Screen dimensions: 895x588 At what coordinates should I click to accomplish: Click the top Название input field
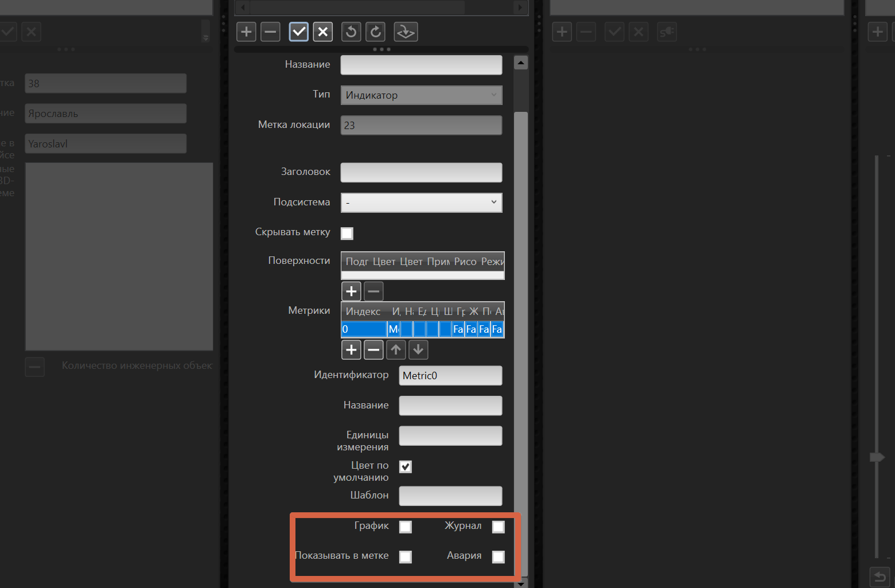pyautogui.click(x=422, y=65)
